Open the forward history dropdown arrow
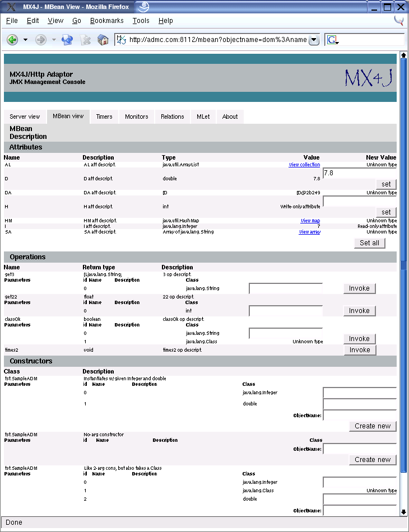Viewport: 409px width, 532px height. [54, 40]
